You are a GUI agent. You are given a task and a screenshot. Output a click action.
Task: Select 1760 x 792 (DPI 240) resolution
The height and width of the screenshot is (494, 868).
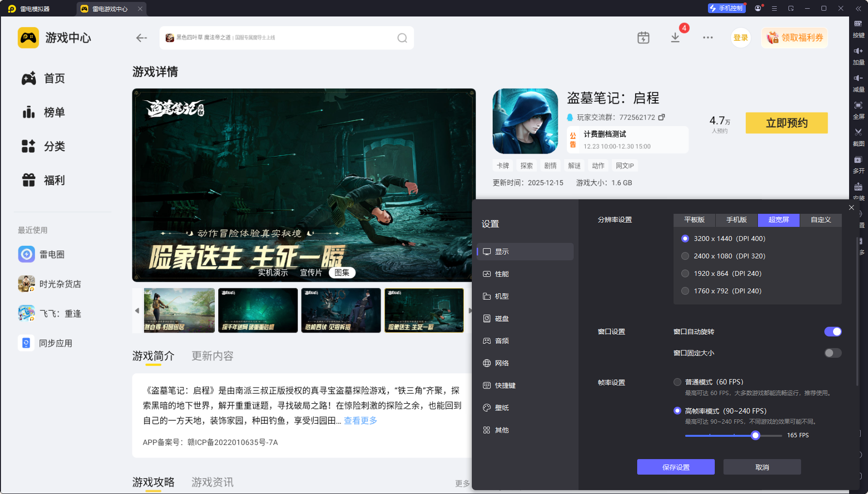(685, 291)
